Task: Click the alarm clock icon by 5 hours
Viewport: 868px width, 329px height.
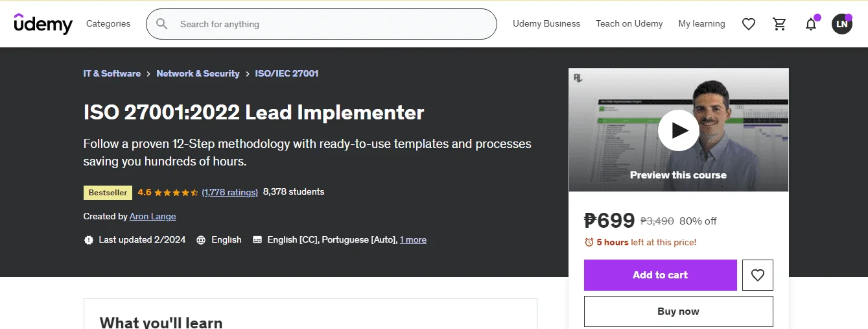Action: point(589,242)
